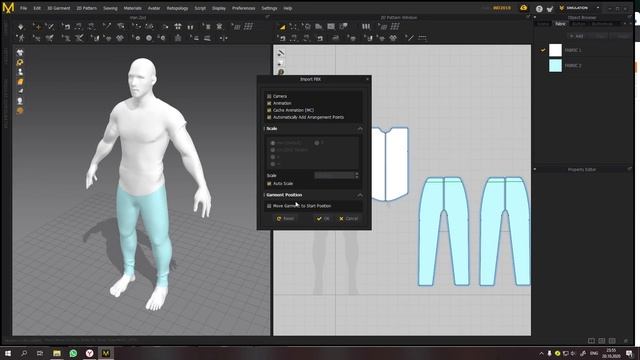Check Move Garment to Start Position
Screen dimensions: 640x360
click(x=269, y=206)
